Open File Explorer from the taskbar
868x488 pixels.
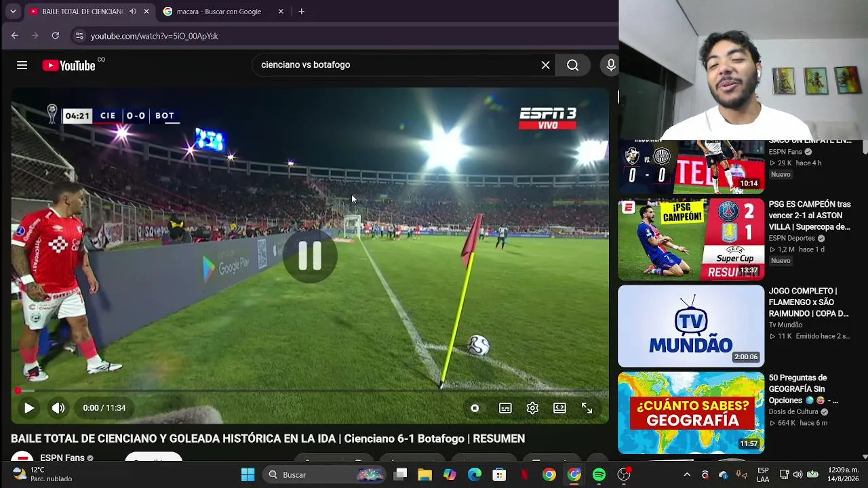tap(425, 474)
